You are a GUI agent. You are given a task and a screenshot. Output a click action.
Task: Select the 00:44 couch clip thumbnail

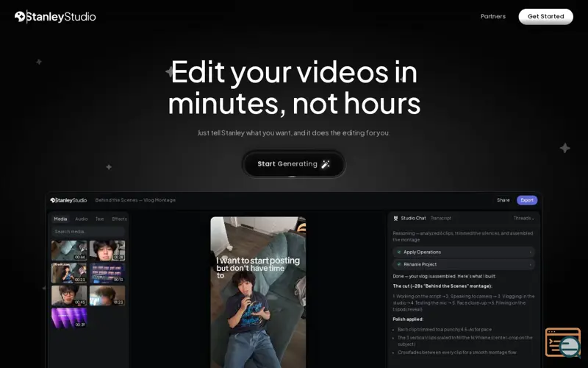coord(69,250)
